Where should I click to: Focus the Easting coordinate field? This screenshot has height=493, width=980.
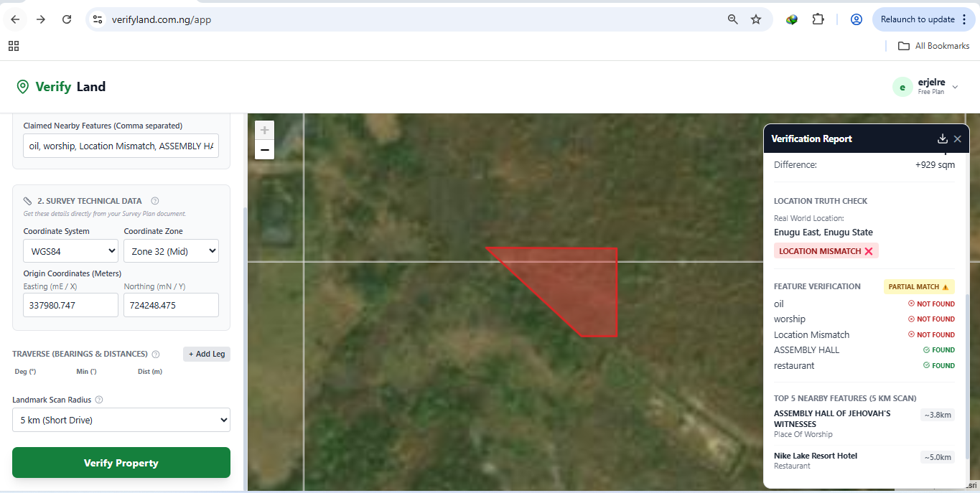pos(70,305)
